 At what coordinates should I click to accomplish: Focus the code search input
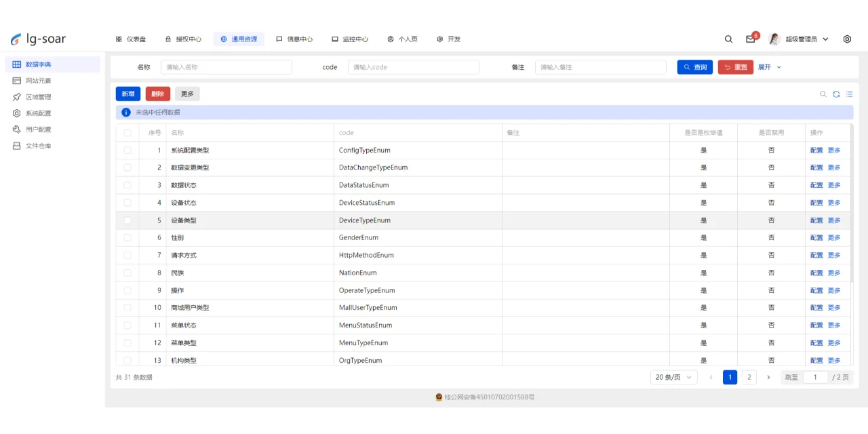414,67
